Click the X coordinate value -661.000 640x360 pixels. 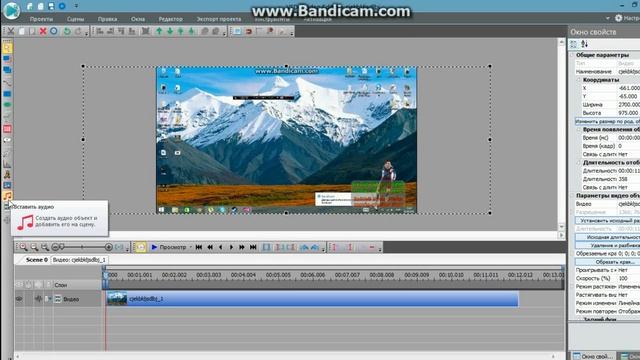point(628,88)
